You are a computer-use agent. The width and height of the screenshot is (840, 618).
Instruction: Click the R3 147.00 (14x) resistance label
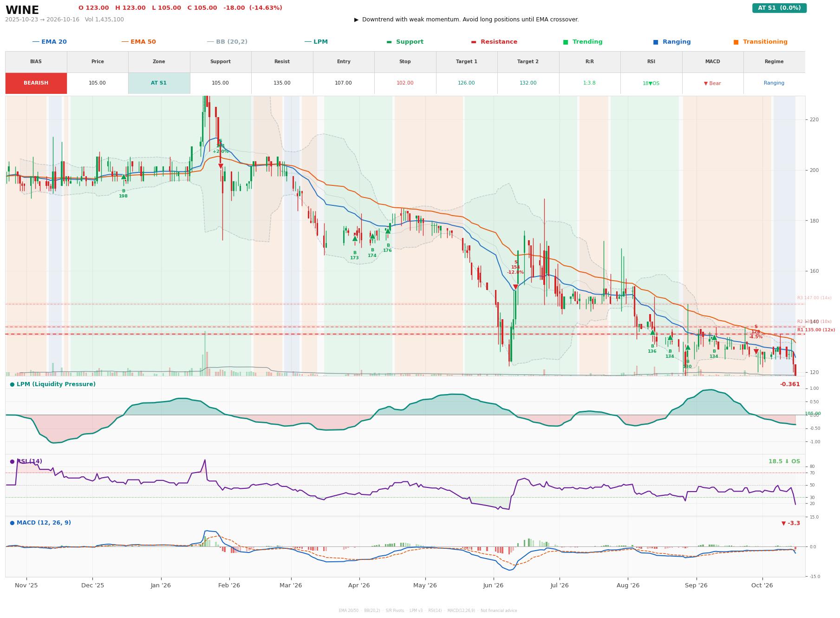click(814, 298)
